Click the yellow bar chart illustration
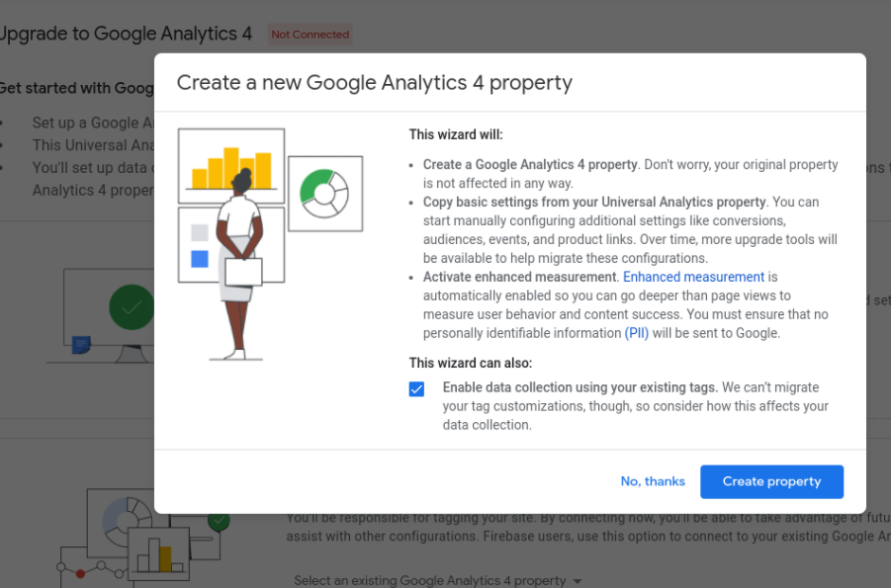Screen dimensions: 891x588 click(x=231, y=167)
